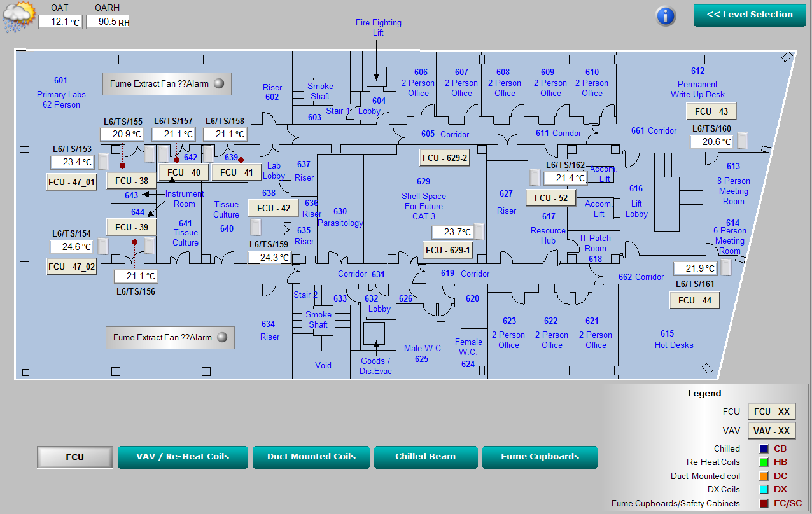Open the FCU - 43 unit
Viewport: 812px width, 514px height.
pos(711,111)
